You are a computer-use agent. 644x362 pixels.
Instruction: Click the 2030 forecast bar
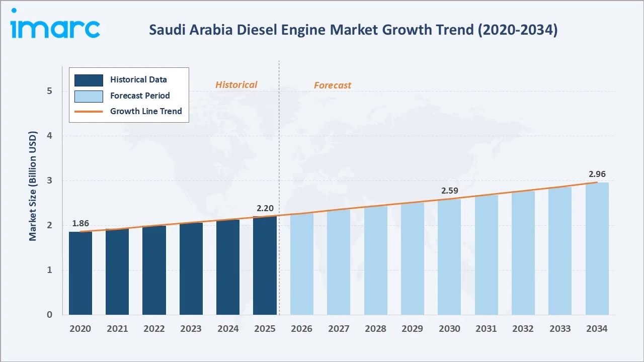[x=449, y=257]
